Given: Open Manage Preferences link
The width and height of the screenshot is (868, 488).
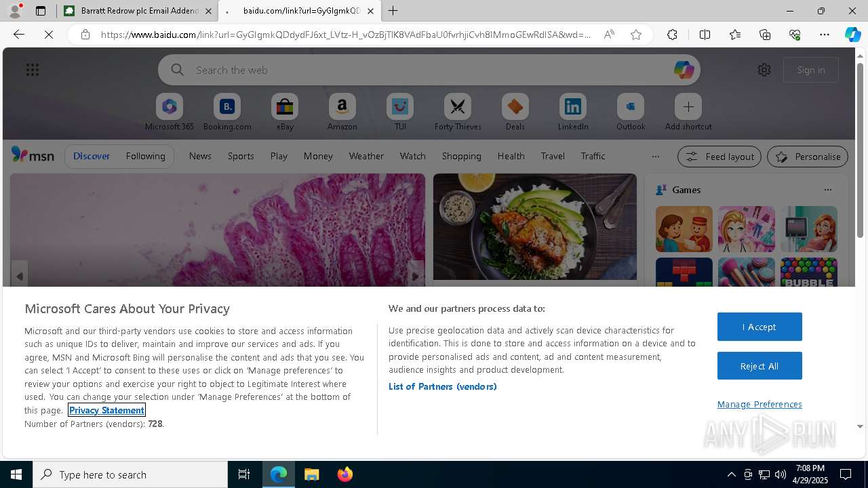Looking at the screenshot, I should coord(759,404).
